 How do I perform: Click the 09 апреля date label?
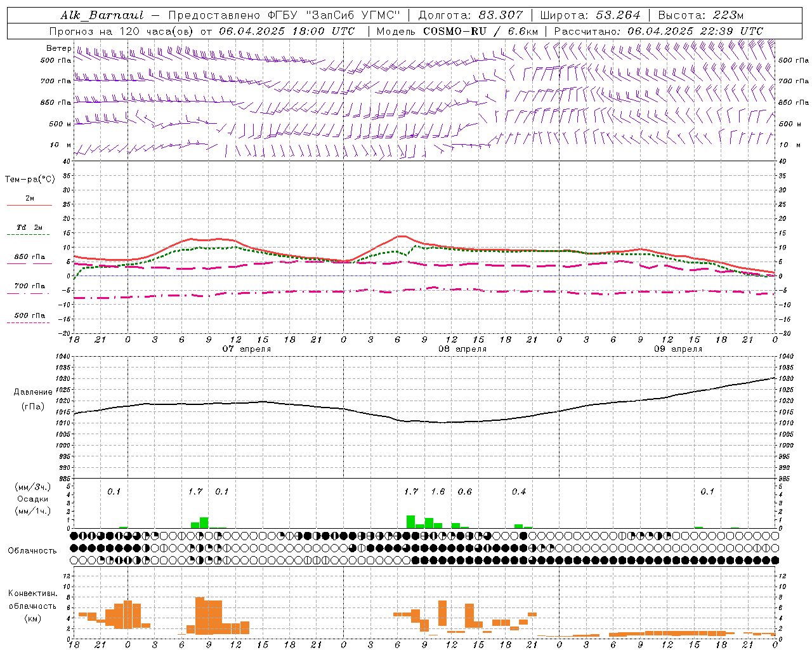(x=678, y=348)
